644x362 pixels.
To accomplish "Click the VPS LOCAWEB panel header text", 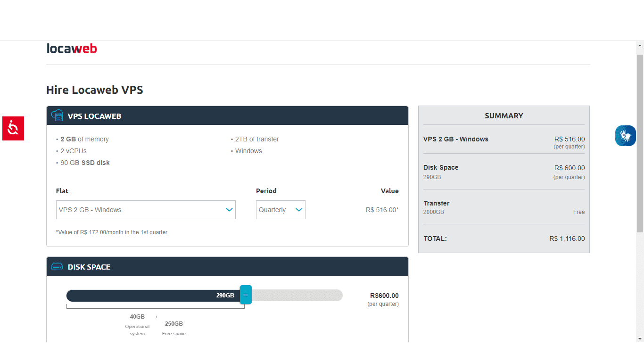I will [x=94, y=116].
